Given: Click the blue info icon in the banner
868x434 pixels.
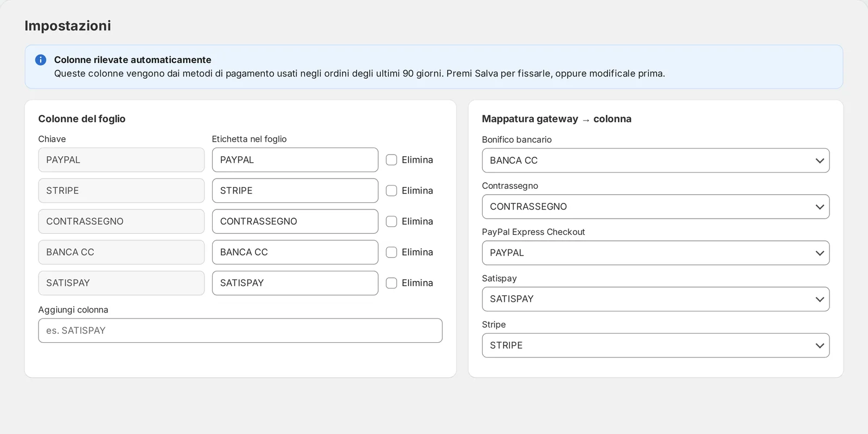Looking at the screenshot, I should [x=41, y=60].
